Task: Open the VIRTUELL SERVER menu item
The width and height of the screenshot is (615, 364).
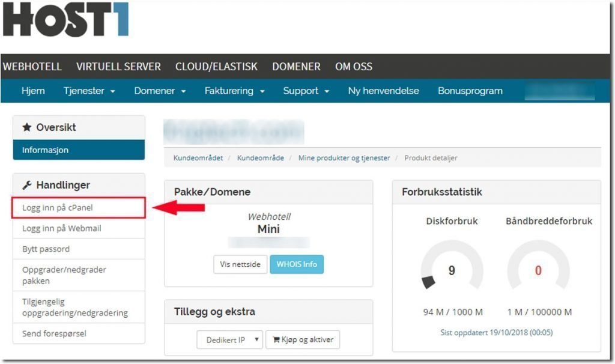Action: click(118, 67)
